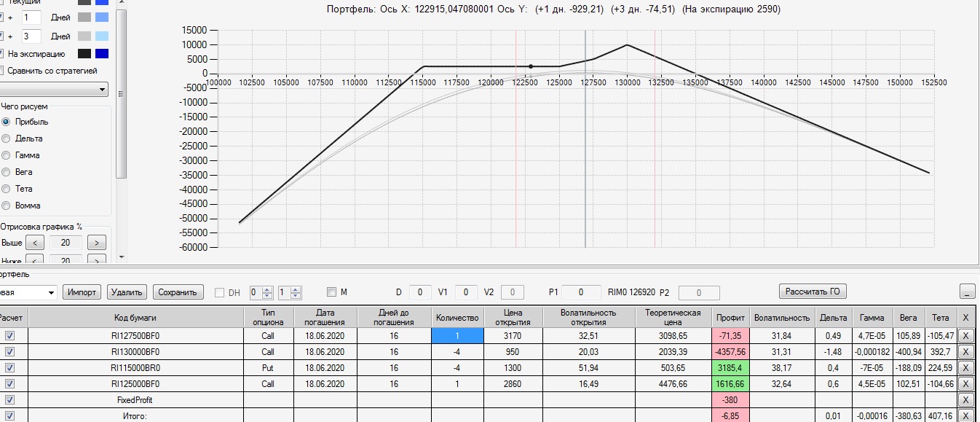Click the Рассчитать ГО button
This screenshot has width=980, height=422.
point(813,292)
